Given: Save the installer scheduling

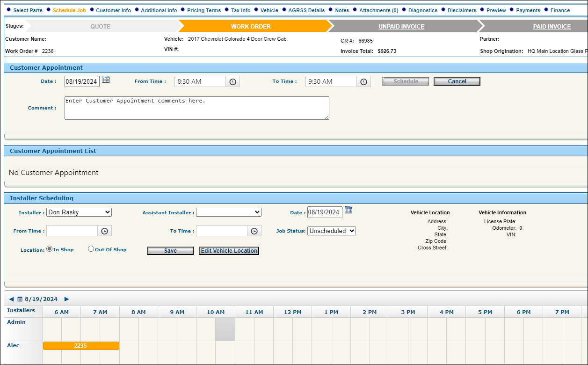Looking at the screenshot, I should coord(170,251).
